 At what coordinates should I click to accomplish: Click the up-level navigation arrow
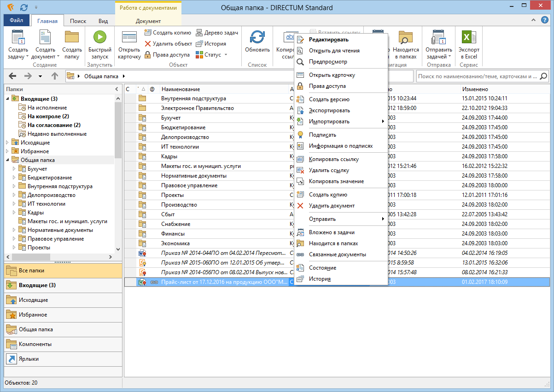[x=54, y=76]
